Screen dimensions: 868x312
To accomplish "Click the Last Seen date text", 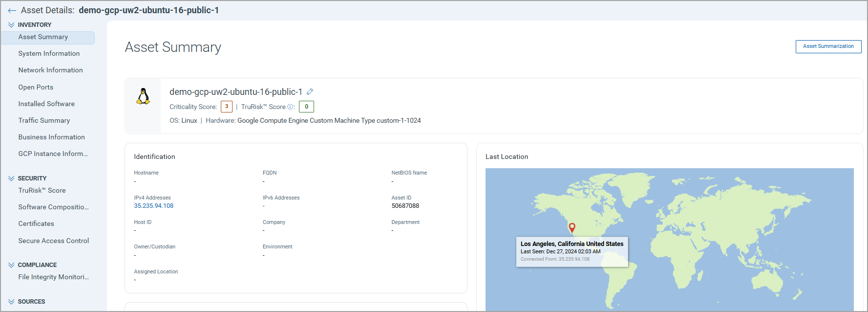I will [x=560, y=252].
